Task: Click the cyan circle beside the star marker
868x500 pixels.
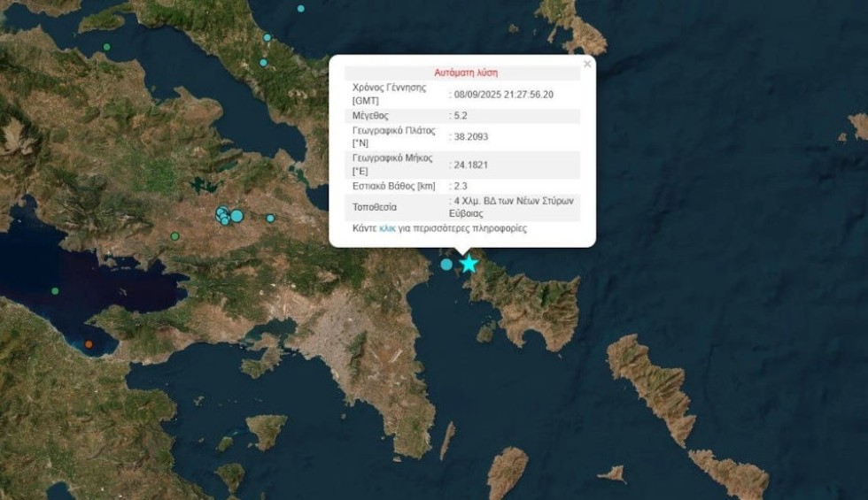Action: (446, 264)
